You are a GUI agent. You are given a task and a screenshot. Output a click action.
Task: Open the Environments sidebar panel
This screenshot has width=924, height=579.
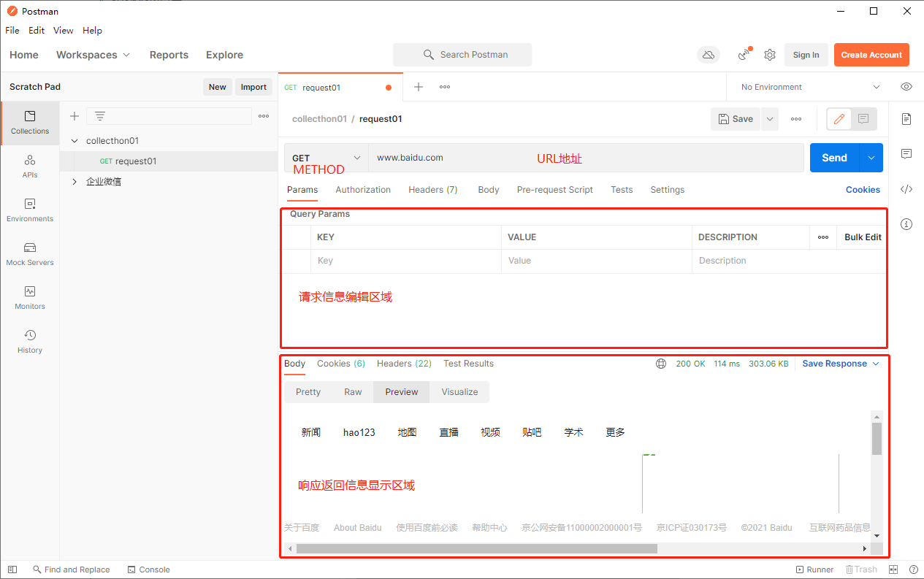[x=30, y=210]
